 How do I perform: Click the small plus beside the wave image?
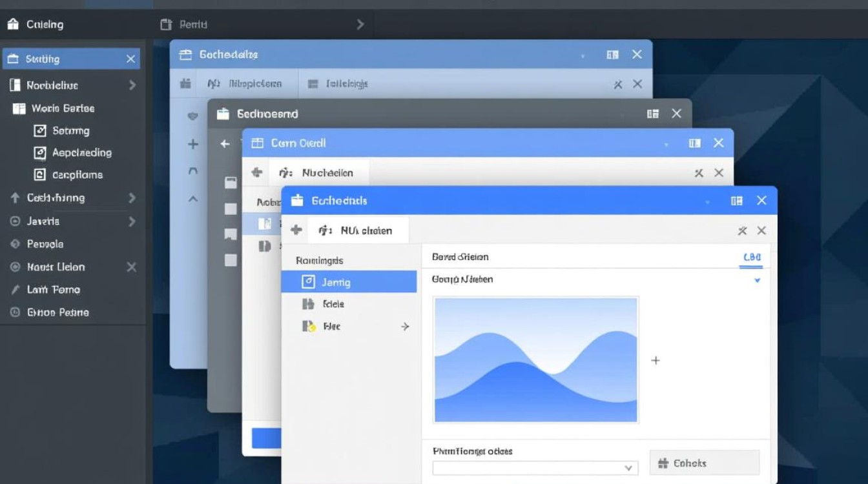[656, 360]
